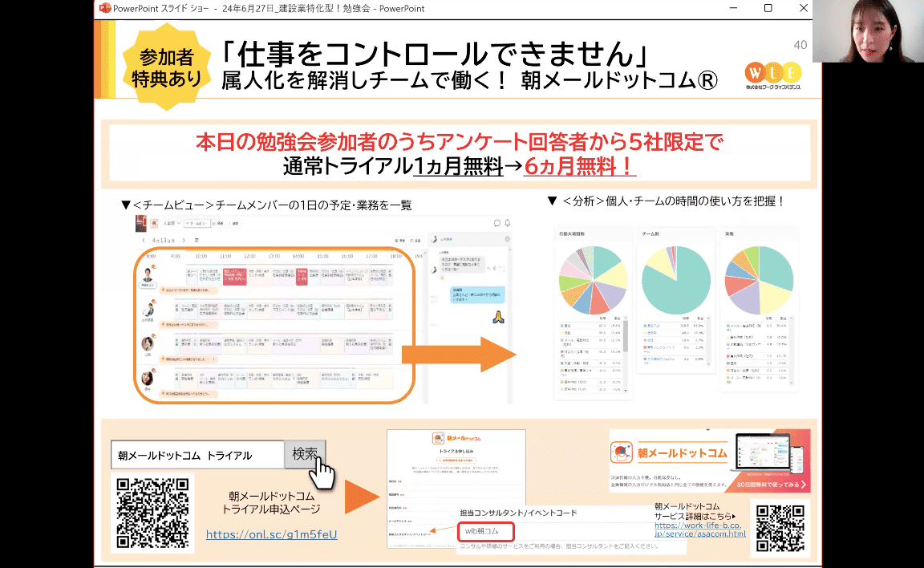Click the service details QR code at right
924x568 pixels.
pos(780,528)
